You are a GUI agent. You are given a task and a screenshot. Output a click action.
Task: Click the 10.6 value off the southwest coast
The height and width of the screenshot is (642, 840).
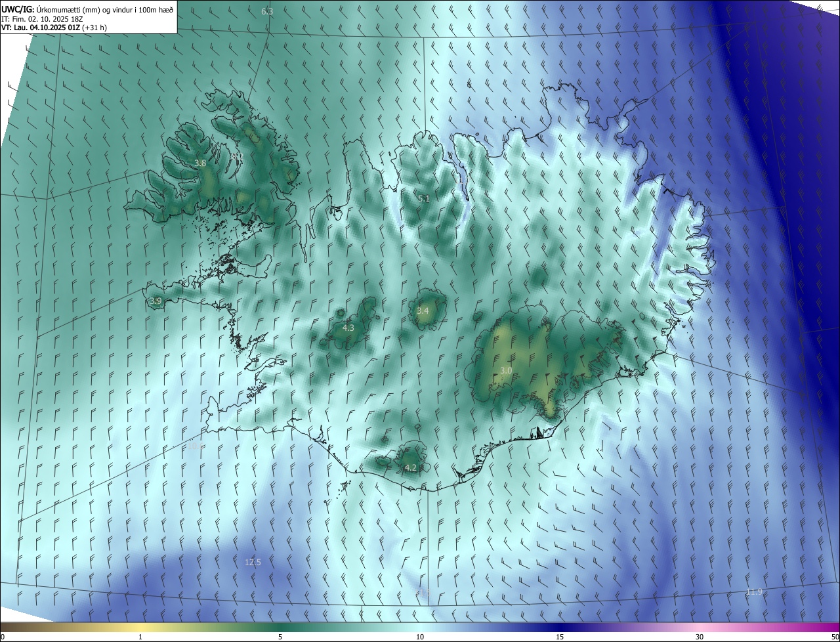(x=196, y=446)
